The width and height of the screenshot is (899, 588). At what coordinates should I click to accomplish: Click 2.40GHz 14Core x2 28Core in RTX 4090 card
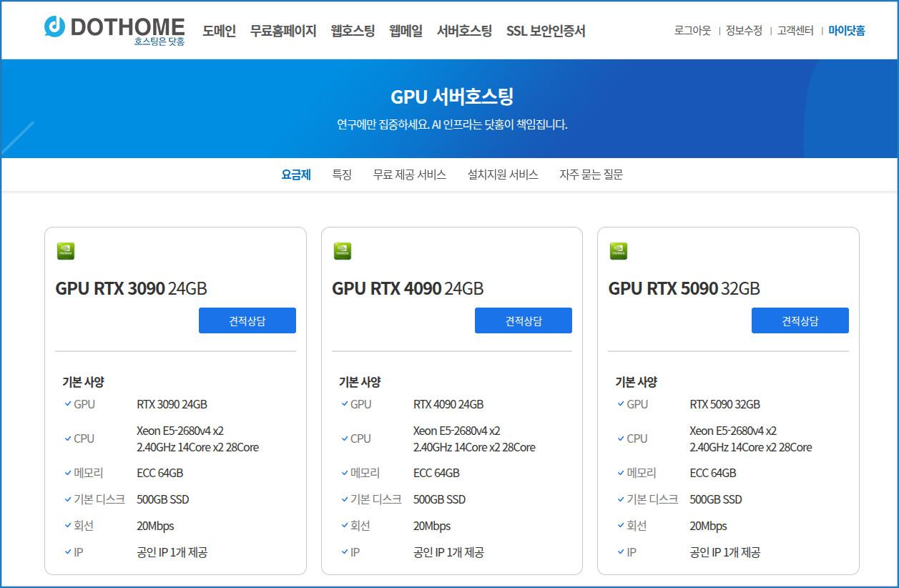tap(474, 447)
